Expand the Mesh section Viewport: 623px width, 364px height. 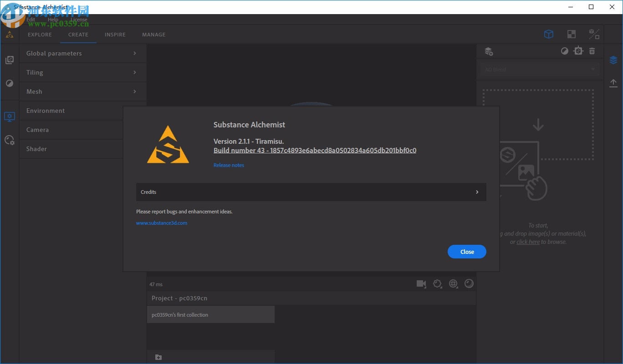pos(83,91)
